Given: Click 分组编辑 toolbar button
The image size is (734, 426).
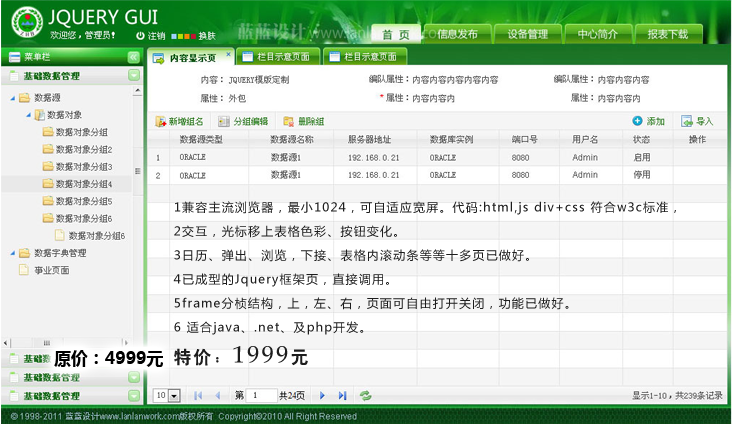Looking at the screenshot, I should pyautogui.click(x=243, y=122).
